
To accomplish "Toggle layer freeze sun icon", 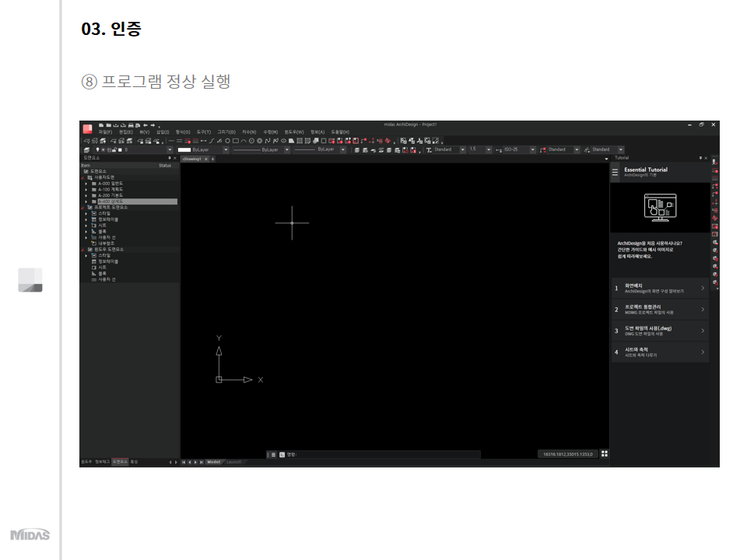I will tap(103, 149).
